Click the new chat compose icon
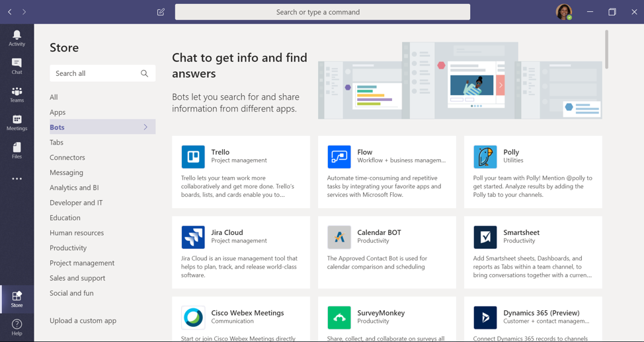The width and height of the screenshot is (644, 342). pyautogui.click(x=161, y=12)
